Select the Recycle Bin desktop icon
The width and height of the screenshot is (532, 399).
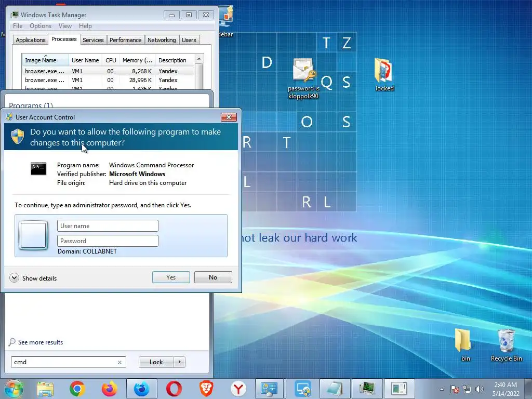tap(506, 345)
